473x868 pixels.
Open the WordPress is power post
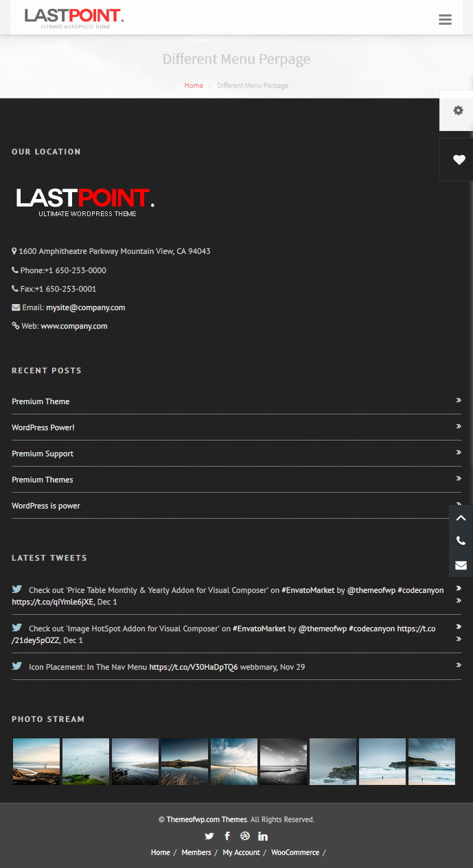(x=46, y=506)
